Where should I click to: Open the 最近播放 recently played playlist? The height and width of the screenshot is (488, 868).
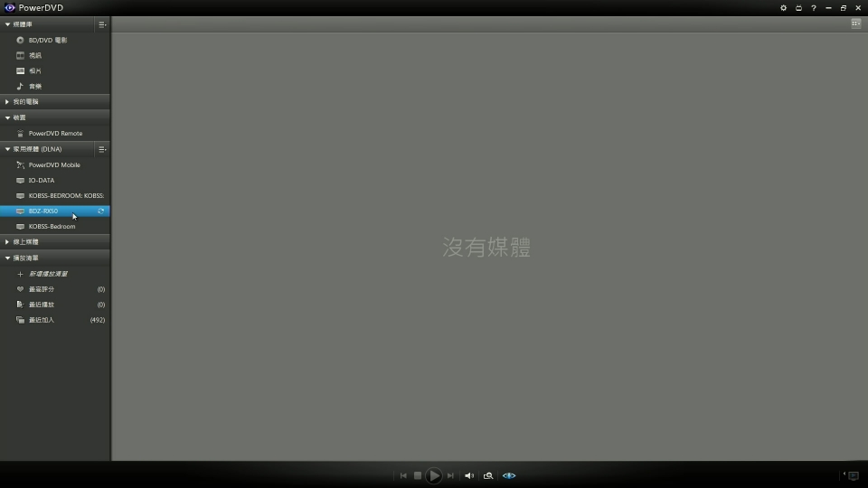55,305
